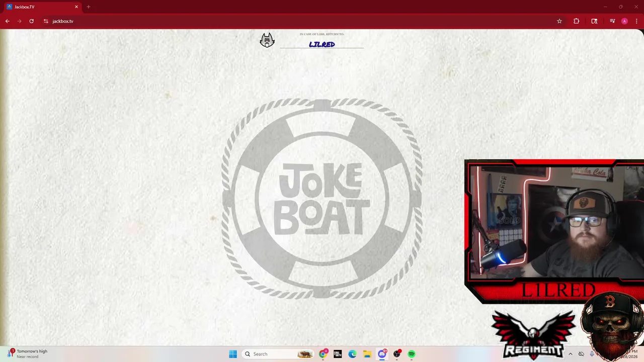The width and height of the screenshot is (644, 362).
Task: Open the browser side-panel search icon
Action: point(594,21)
